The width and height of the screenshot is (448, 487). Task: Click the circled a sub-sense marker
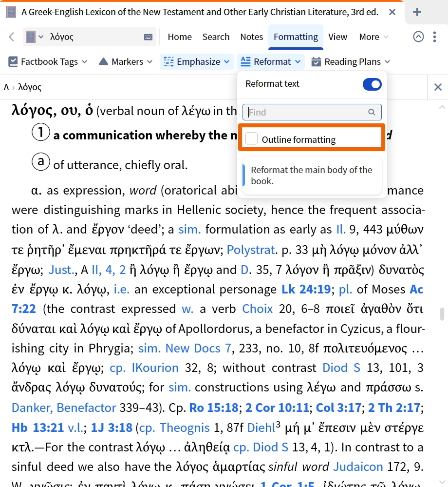click(x=41, y=161)
